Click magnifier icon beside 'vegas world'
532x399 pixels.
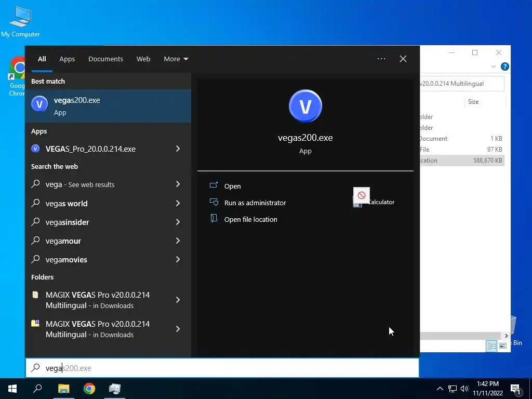36,203
